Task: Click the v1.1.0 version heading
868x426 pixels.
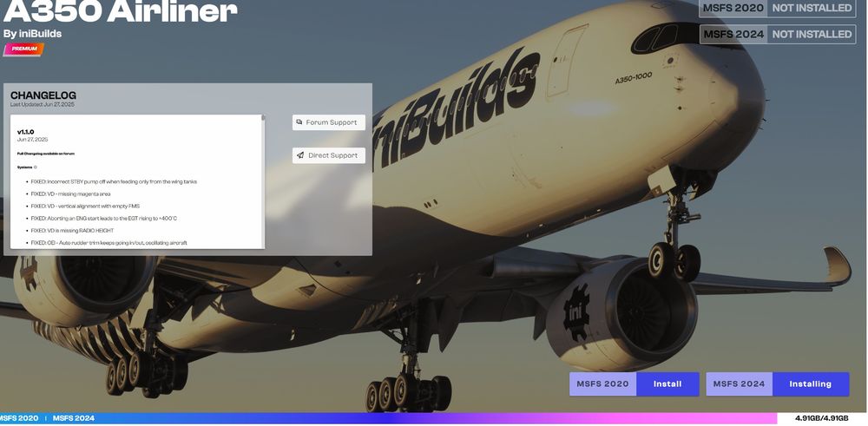Action: [x=26, y=132]
